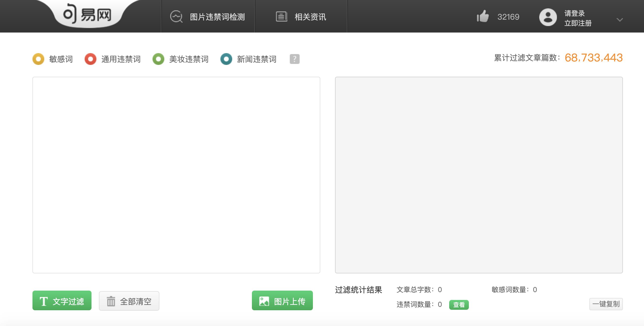This screenshot has width=644, height=326.
Task: Click the image icon on 图片上传 button
Action: pos(264,301)
